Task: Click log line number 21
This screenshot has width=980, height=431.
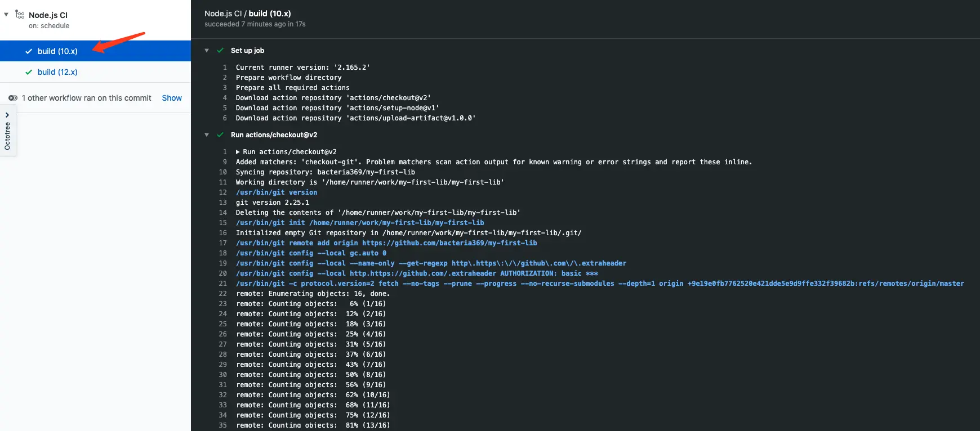Action: pyautogui.click(x=223, y=284)
